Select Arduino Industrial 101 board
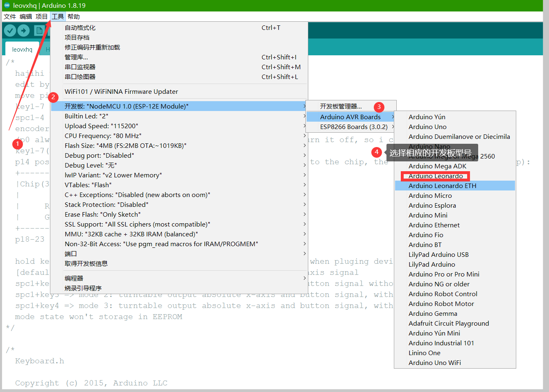549x392 pixels. 455,343
